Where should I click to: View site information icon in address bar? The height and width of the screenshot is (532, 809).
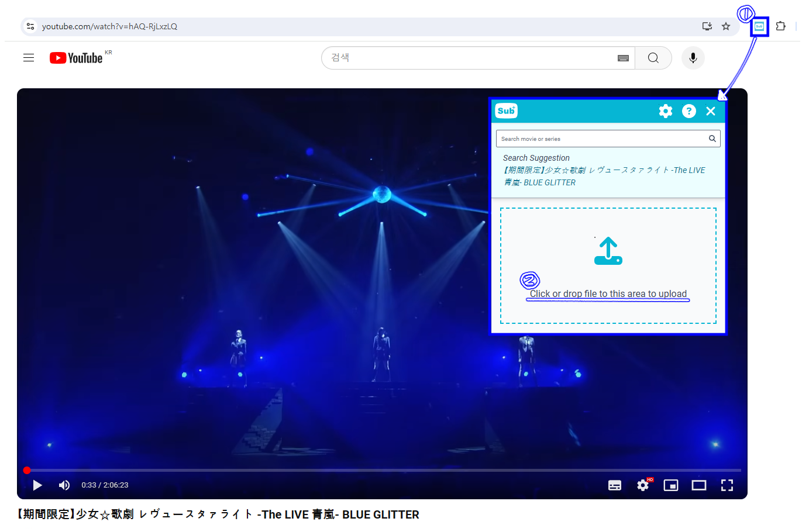[x=30, y=26]
